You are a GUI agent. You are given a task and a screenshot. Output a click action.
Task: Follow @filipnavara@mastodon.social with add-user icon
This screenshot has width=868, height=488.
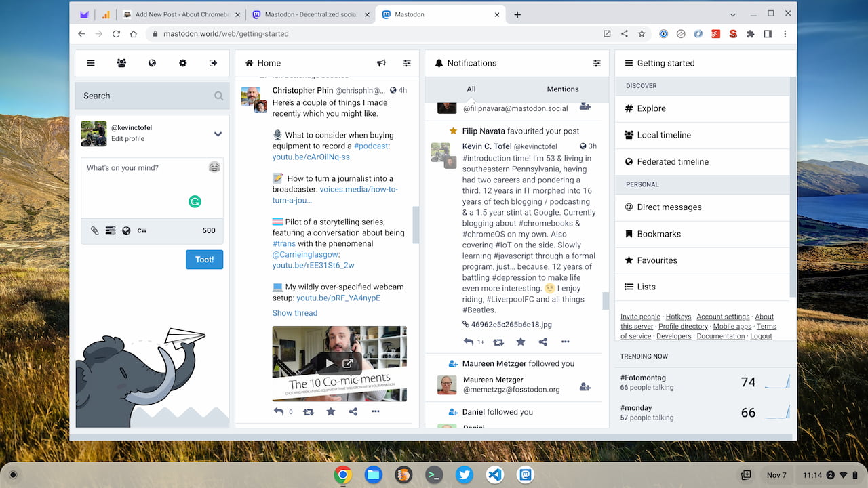pos(585,106)
